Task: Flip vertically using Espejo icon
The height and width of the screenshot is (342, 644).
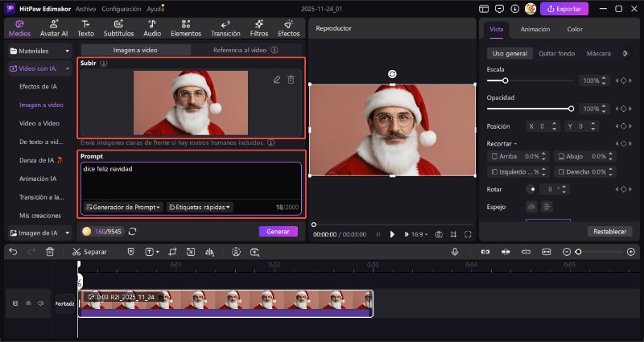Action: 547,207
